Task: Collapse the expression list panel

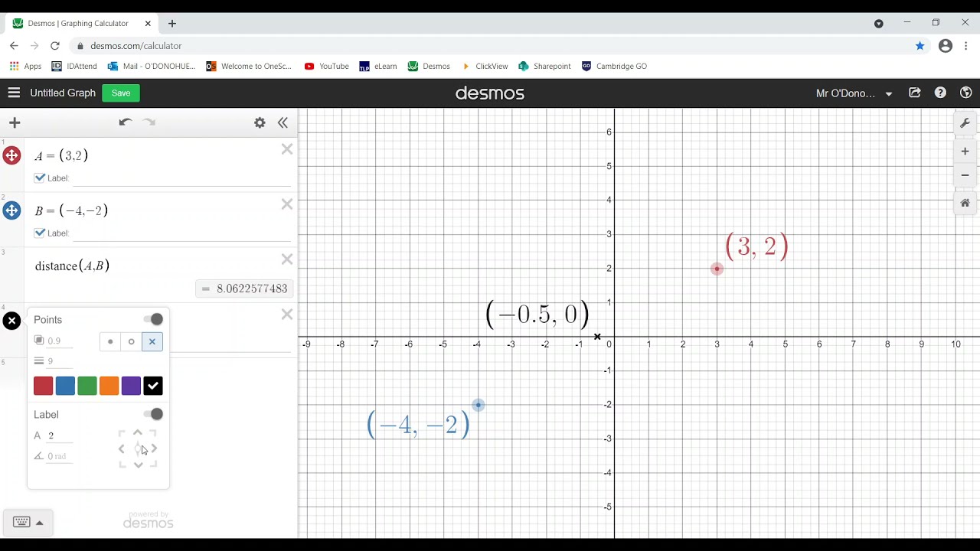Action: (x=283, y=122)
